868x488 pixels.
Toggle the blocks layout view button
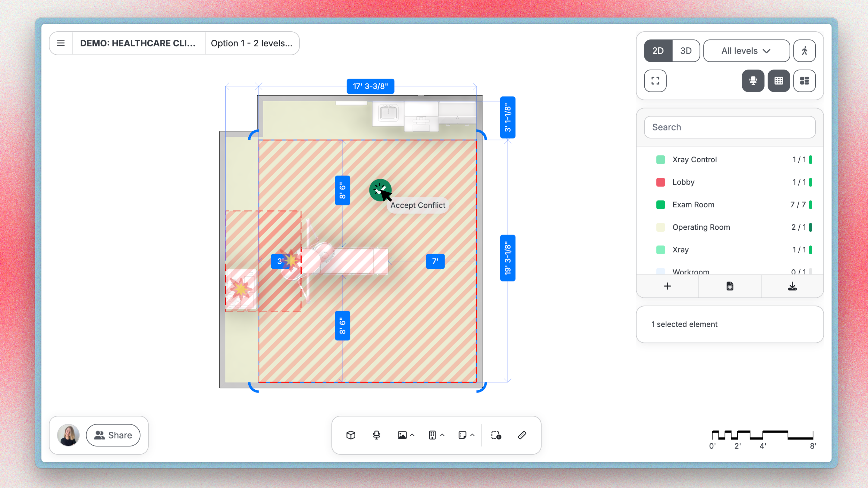[x=804, y=81]
